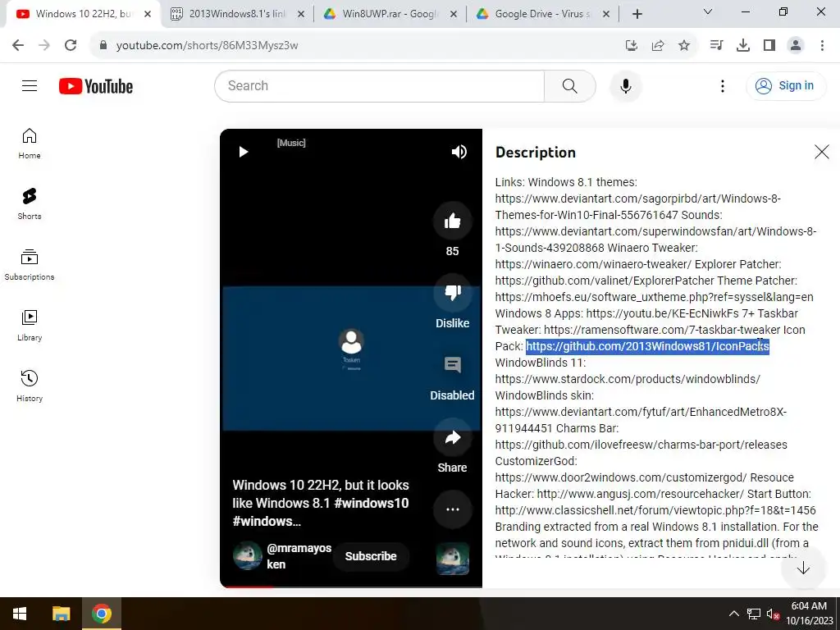Show hidden tray icons chevron
Viewport: 840px width, 630px height.
pos(734,614)
